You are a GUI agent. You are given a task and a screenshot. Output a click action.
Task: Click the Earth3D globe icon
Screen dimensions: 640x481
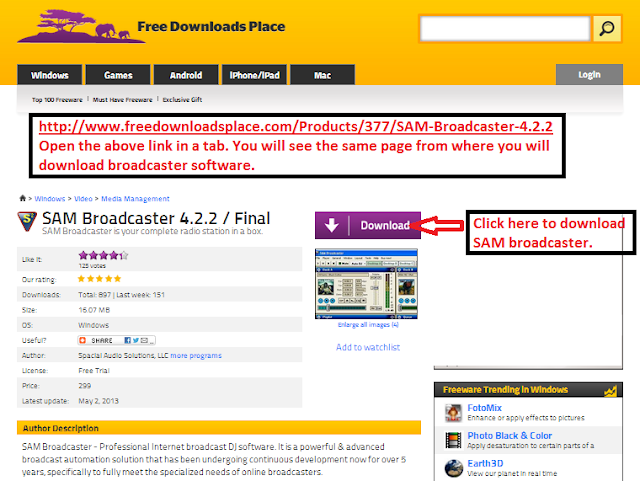(453, 468)
